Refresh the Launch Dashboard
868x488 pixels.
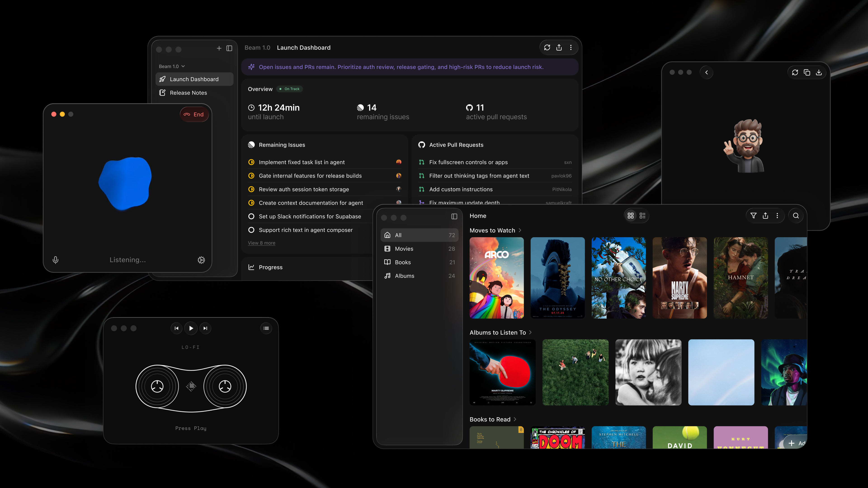click(x=547, y=47)
